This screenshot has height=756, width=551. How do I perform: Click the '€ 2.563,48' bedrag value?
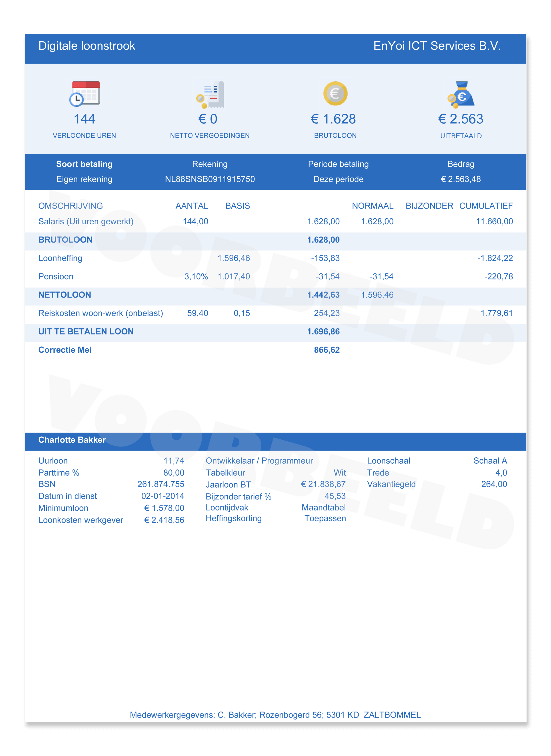pyautogui.click(x=461, y=179)
